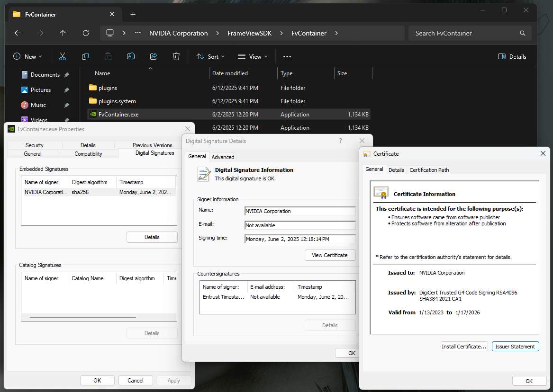Screen dimensions: 553x392
Task: Select NVIDIA Corporation row in Embedded Signatures
Action: (99, 192)
